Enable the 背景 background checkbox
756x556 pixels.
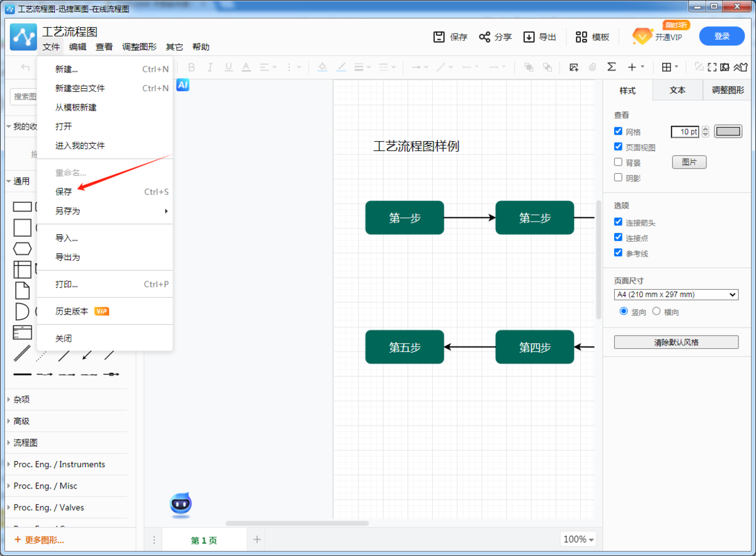[x=618, y=162]
